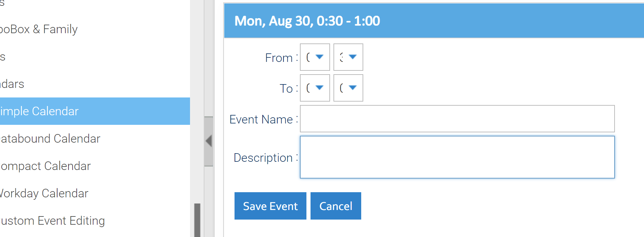Click the Event Name text field
The width and height of the screenshot is (644, 237).
[x=457, y=119]
